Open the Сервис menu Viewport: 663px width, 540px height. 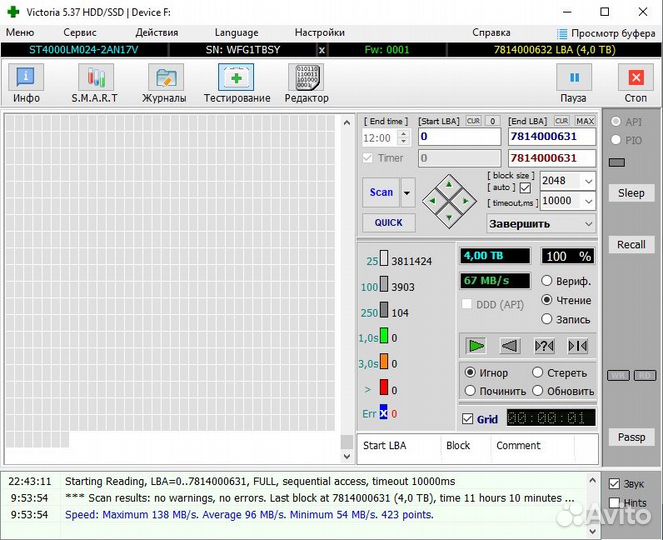click(80, 32)
